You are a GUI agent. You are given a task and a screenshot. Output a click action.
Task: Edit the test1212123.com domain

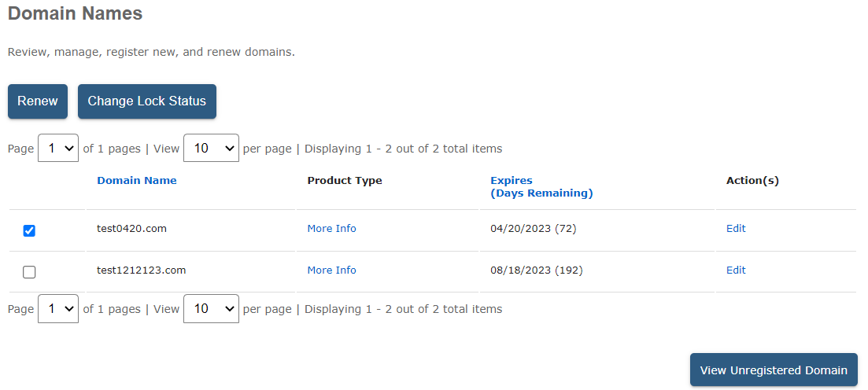tap(736, 270)
